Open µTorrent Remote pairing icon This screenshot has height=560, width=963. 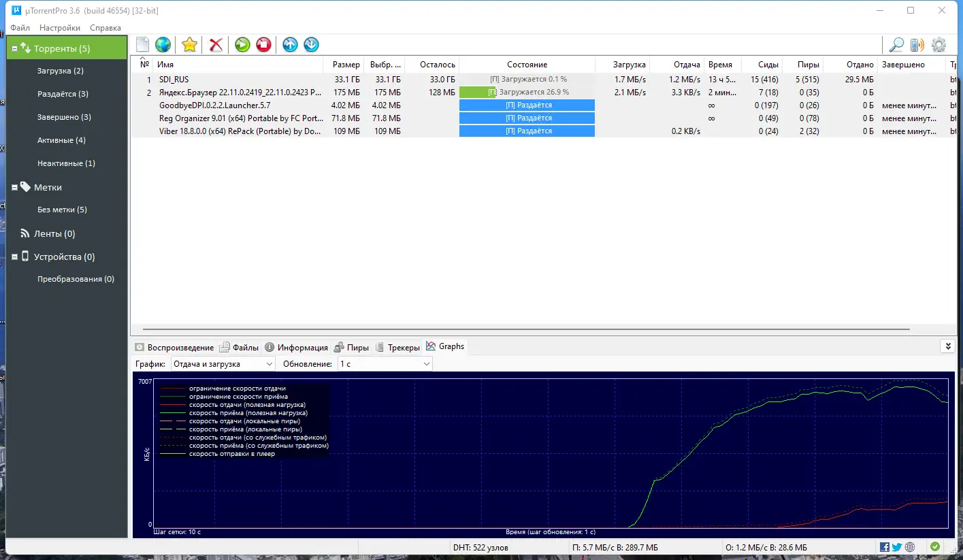(917, 44)
